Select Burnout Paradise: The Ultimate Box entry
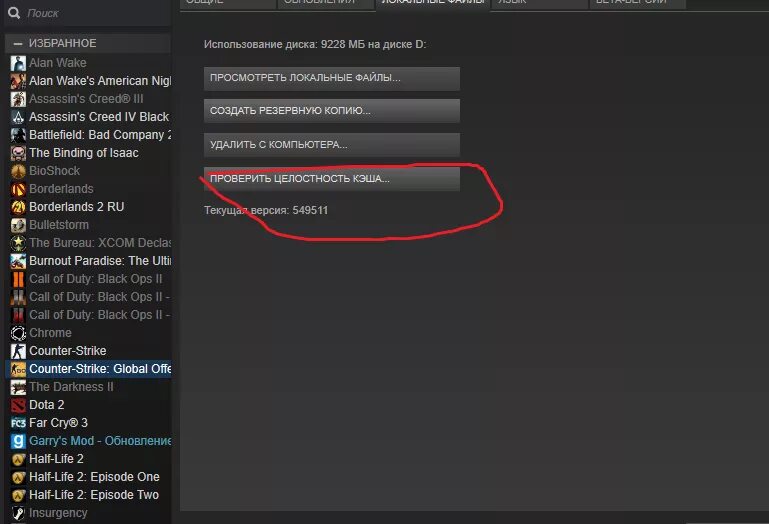Image resolution: width=769 pixels, height=524 pixels. click(x=90, y=261)
